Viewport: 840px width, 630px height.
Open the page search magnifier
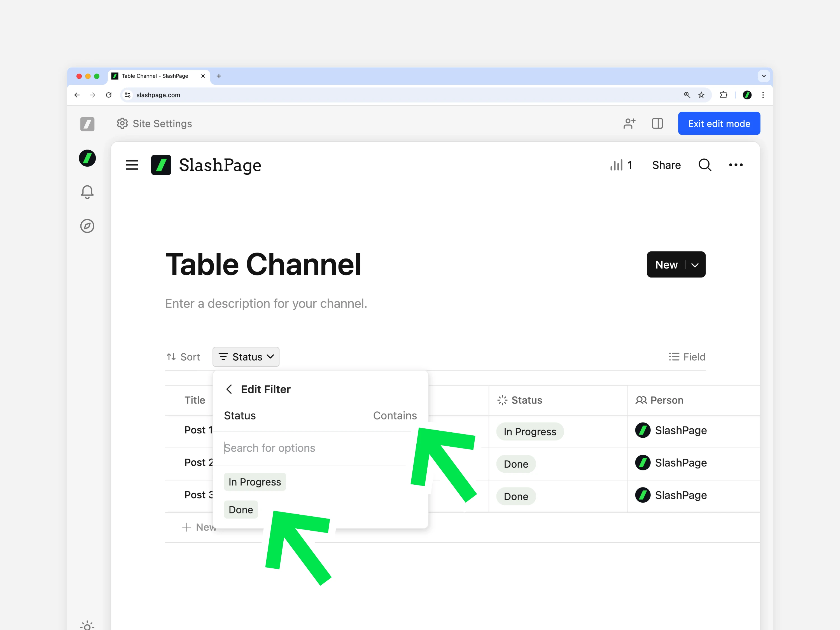(x=705, y=165)
